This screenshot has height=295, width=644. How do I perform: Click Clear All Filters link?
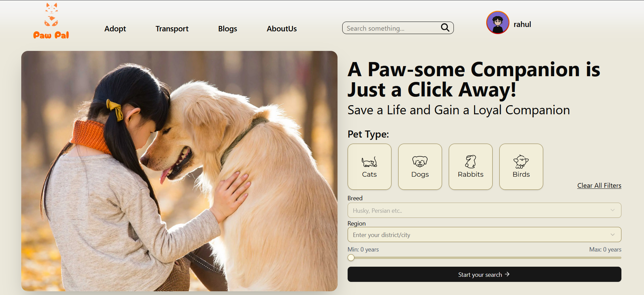(x=599, y=185)
